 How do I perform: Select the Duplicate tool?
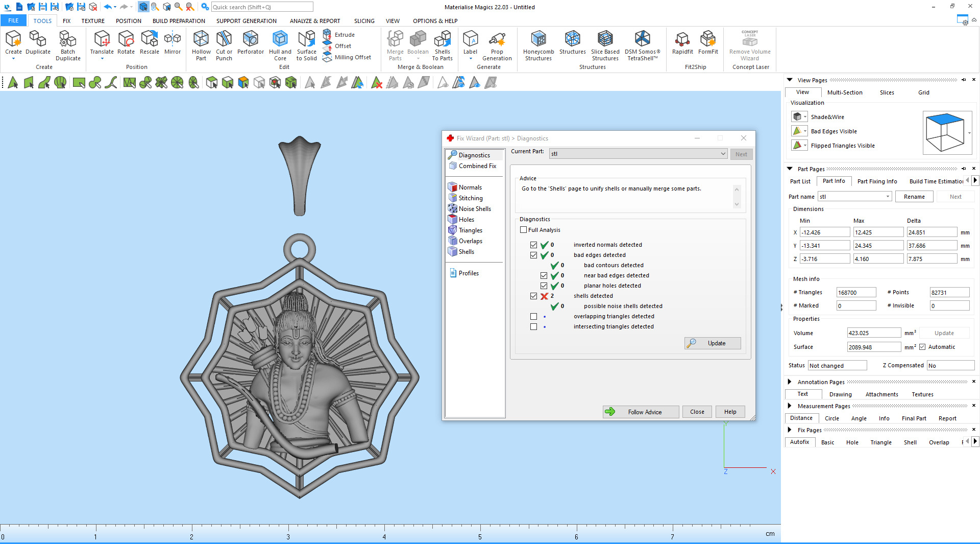[x=38, y=42]
